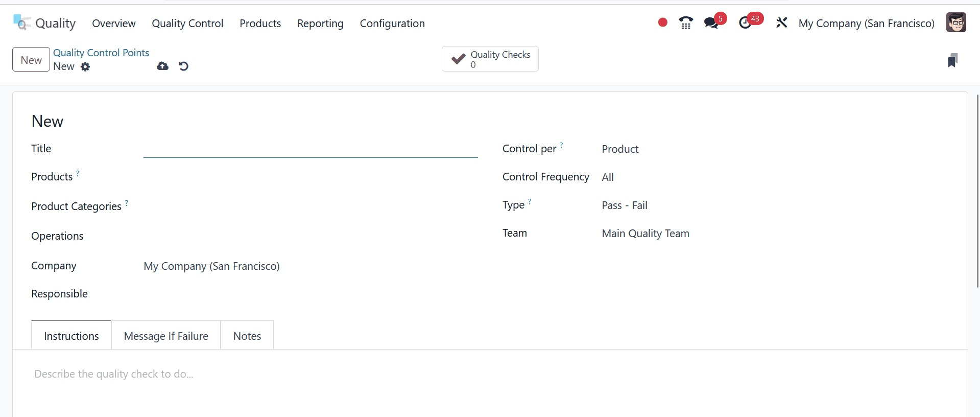Click the red recording dot icon
Viewport: 980px width, 417px height.
662,22
